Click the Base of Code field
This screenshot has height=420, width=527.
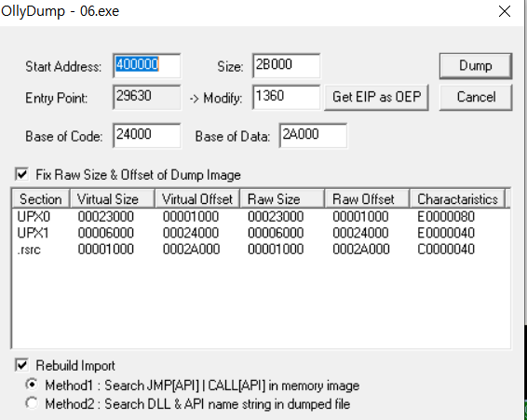[147, 136]
